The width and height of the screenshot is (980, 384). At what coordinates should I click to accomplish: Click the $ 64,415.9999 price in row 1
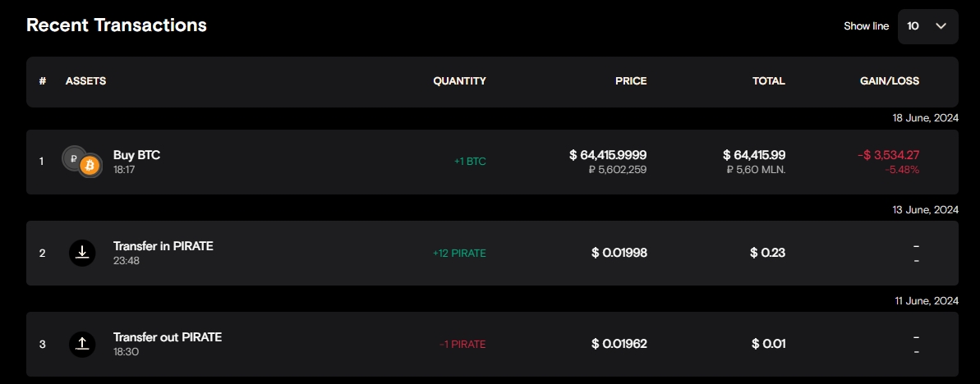(x=608, y=155)
